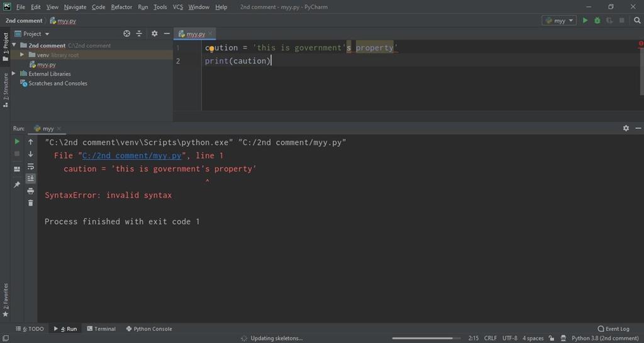
Task: Click restore layout icon in Run panel
Action: tap(17, 169)
